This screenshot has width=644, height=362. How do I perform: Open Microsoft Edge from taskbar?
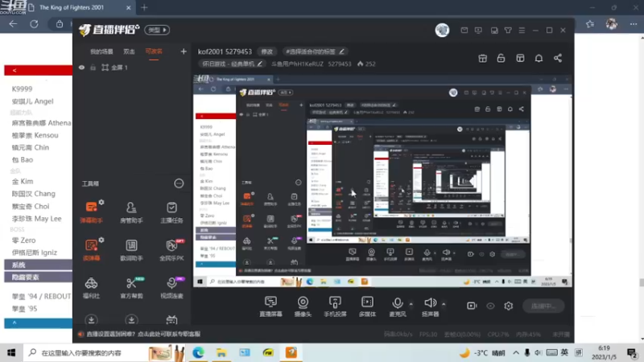(198, 352)
